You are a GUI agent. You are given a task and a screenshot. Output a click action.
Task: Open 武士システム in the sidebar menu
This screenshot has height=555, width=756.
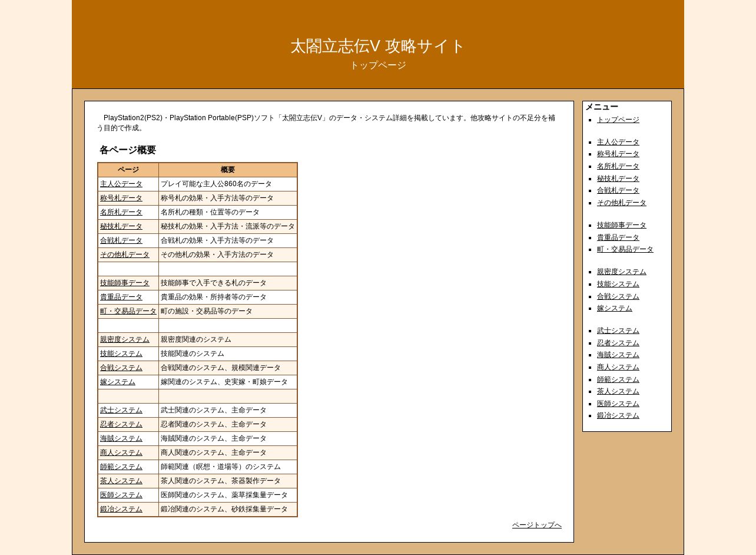[618, 331]
